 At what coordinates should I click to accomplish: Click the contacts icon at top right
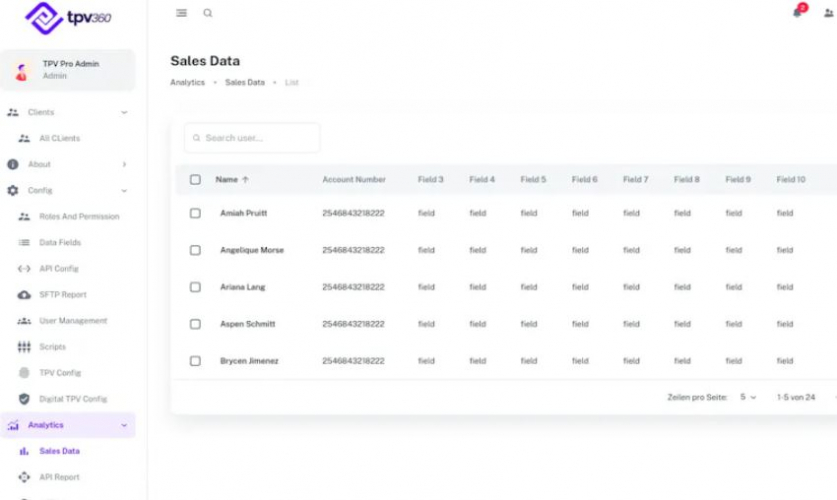coord(829,13)
